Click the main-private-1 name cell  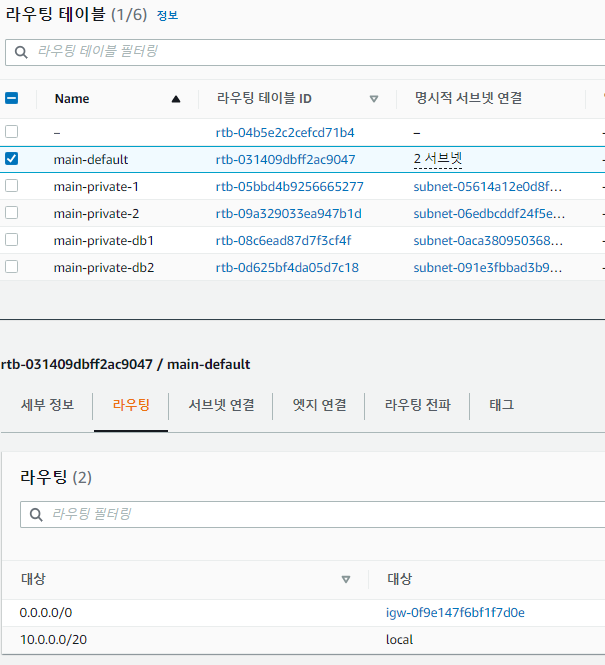(x=96, y=187)
